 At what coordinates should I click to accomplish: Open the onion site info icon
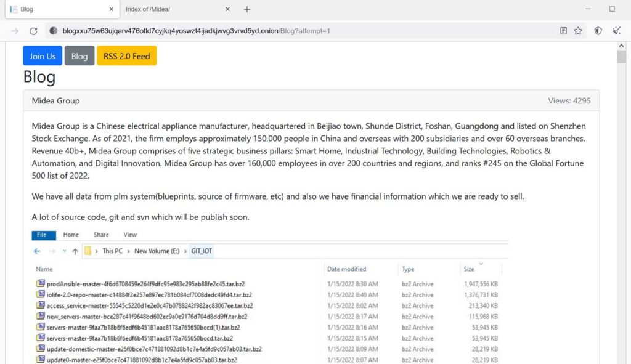tap(53, 31)
